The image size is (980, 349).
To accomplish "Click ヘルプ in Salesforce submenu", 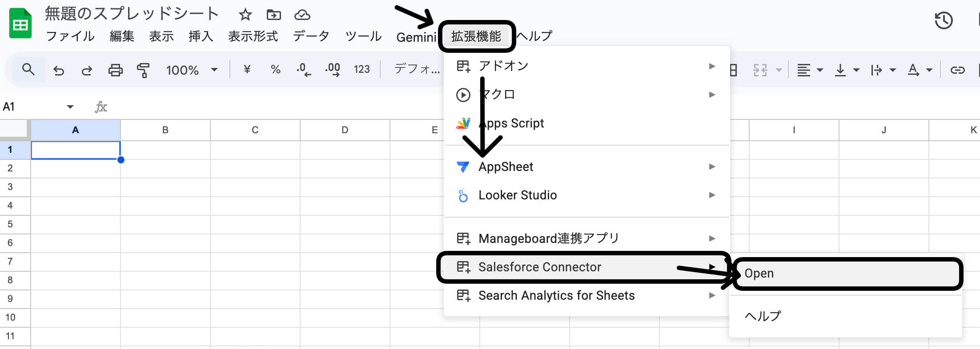I will [846, 316].
